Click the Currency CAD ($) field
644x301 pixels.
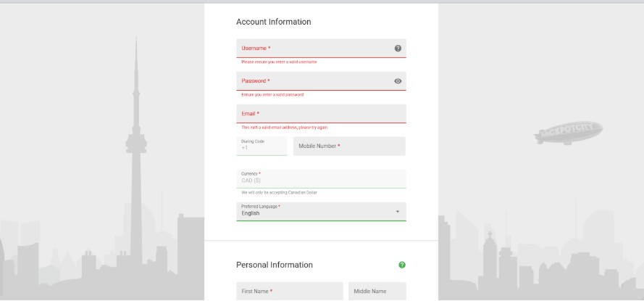tap(321, 178)
